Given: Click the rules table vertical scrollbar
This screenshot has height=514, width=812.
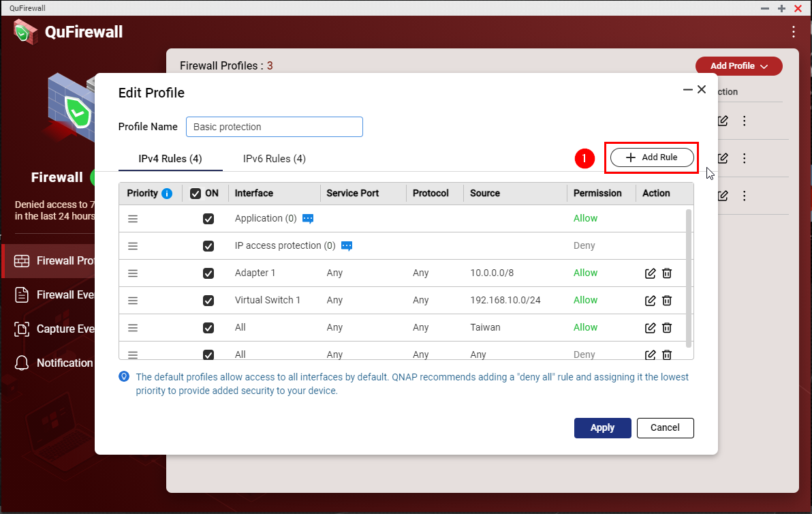Looking at the screenshot, I should 689,273.
